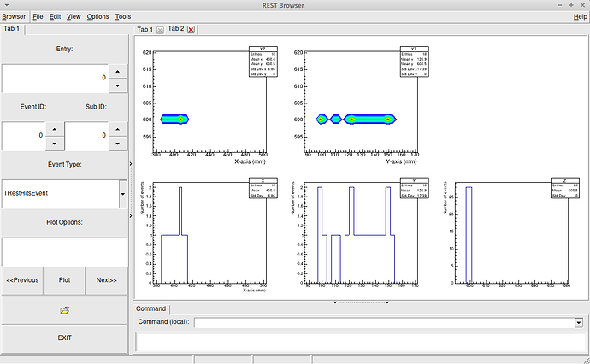This screenshot has width=590, height=364.
Task: Collapse the left panel using upper splitter arrow
Action: point(131,164)
